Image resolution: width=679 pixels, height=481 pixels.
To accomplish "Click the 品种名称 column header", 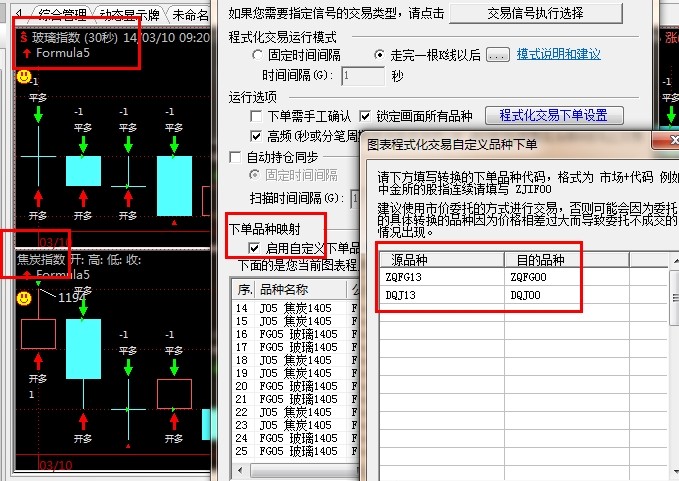I will pyautogui.click(x=301, y=290).
